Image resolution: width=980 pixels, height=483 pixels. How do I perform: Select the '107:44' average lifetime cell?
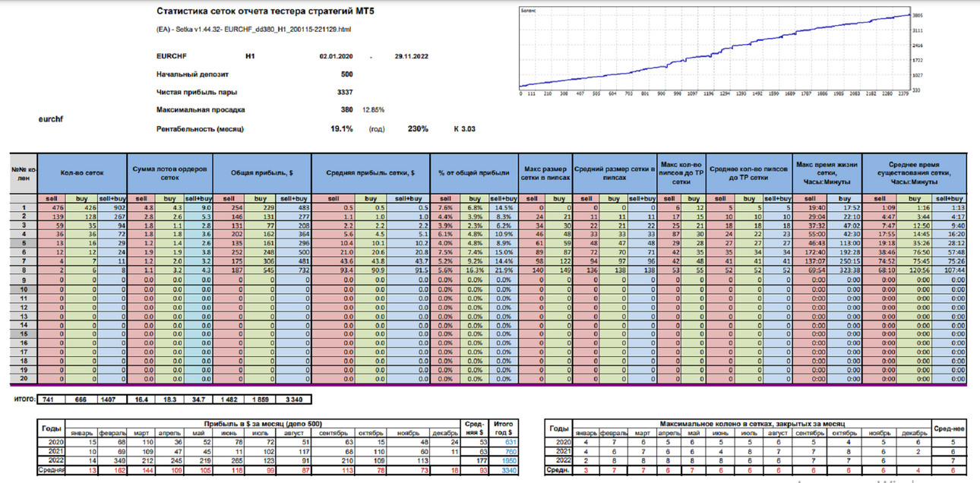click(950, 271)
